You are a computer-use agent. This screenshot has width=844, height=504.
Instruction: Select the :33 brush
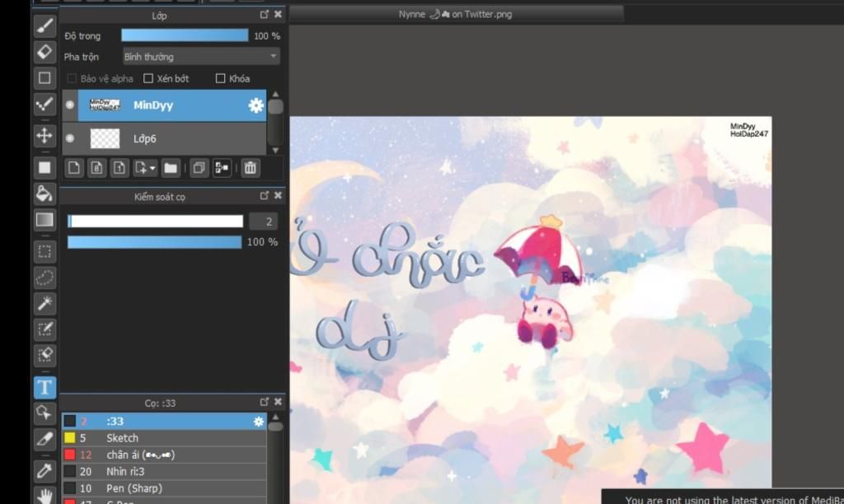pyautogui.click(x=164, y=421)
